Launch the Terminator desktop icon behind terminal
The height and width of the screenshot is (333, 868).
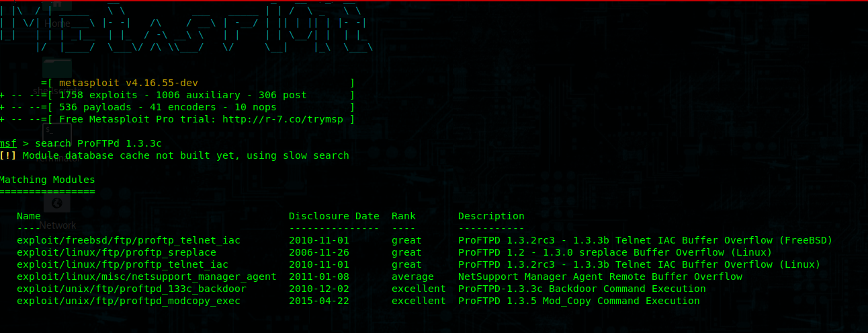[x=57, y=141]
